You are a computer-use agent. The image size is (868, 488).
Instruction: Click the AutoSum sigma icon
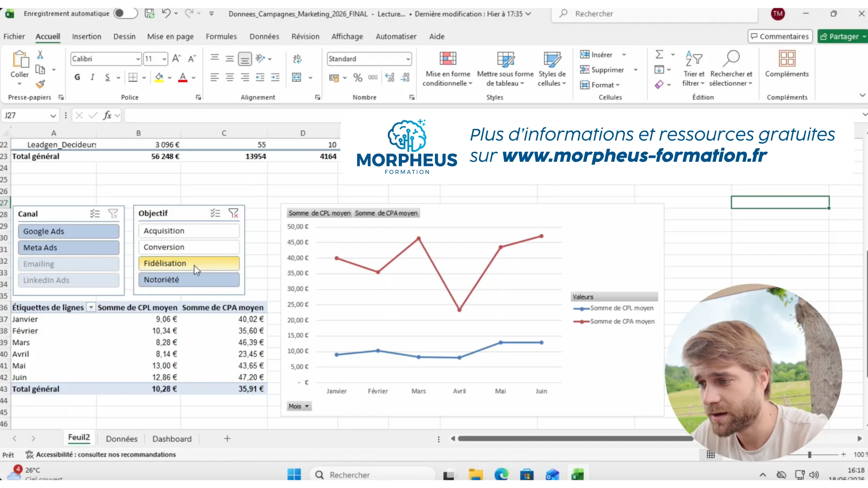coord(660,55)
